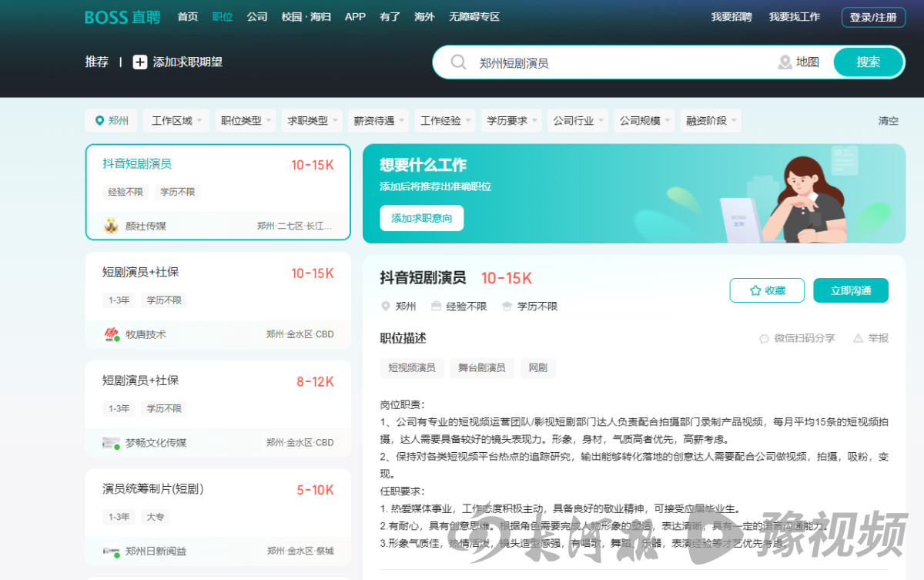This screenshot has width=924, height=580.
Task: Click 微信扫码分享 text
Action: point(804,338)
